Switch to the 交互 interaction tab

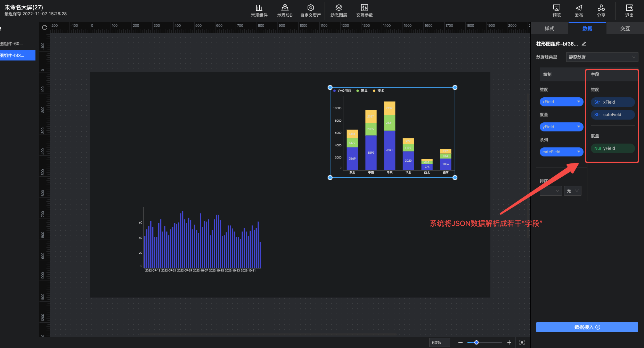[x=625, y=29]
